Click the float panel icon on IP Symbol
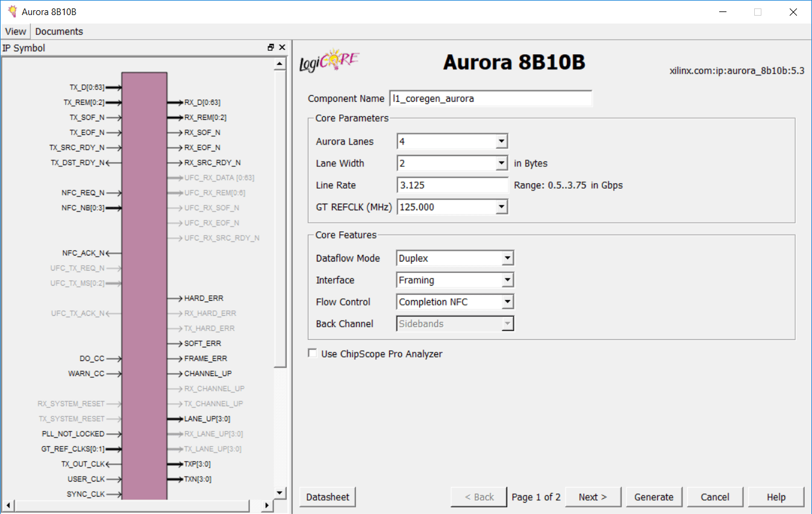 (x=270, y=47)
